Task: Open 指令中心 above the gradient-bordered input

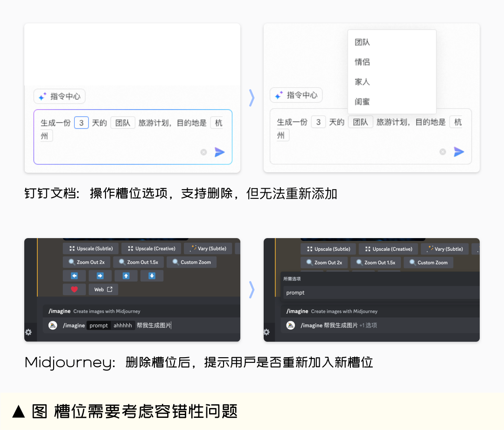Action: coord(59,96)
